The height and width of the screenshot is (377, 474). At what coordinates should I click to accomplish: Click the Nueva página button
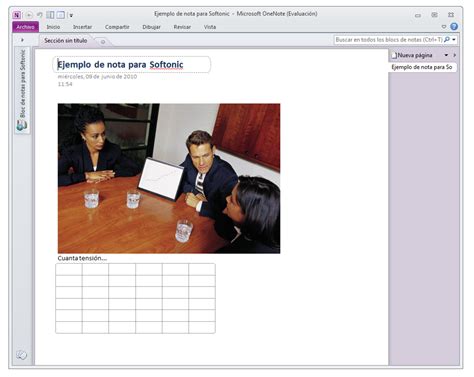(x=412, y=55)
